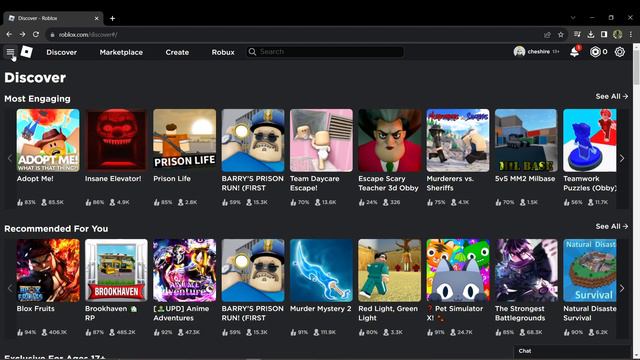This screenshot has height=360, width=640.
Task: Move the Recommended For You carousel left
Action: click(10, 289)
